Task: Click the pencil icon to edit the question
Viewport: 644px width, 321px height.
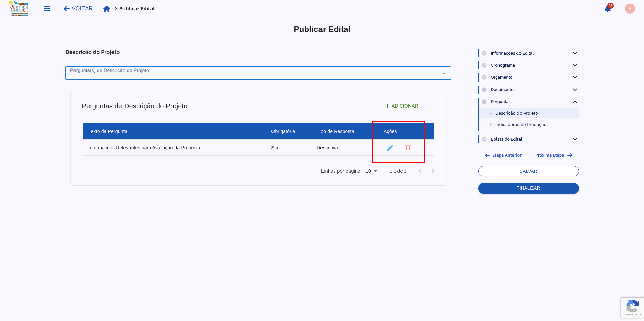Action: pos(390,148)
